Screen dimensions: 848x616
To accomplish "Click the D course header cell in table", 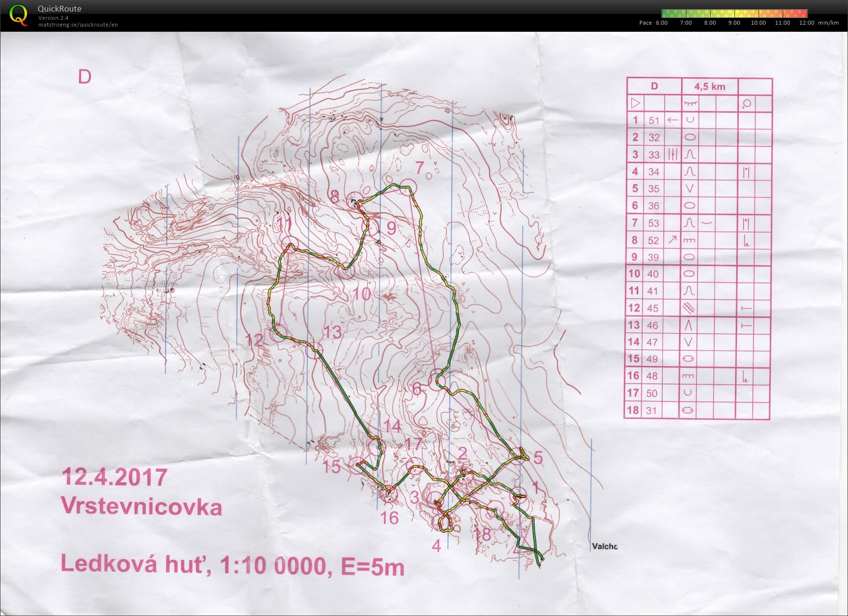I will pos(654,86).
